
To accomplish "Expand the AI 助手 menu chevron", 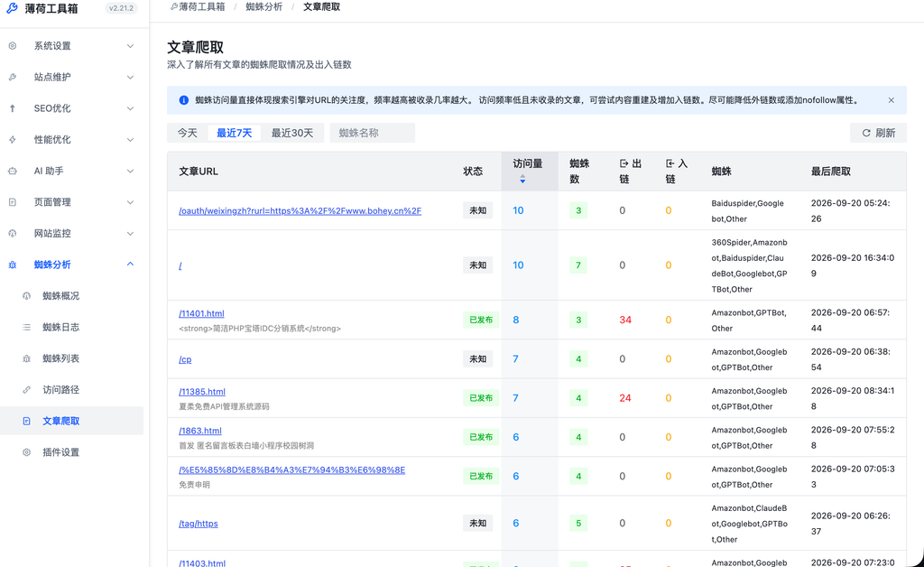I will click(130, 171).
